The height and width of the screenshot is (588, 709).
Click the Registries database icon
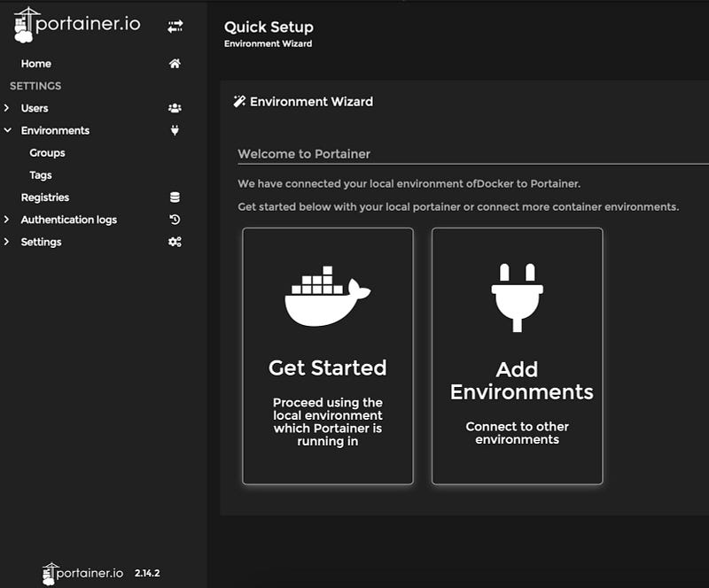pyautogui.click(x=175, y=197)
